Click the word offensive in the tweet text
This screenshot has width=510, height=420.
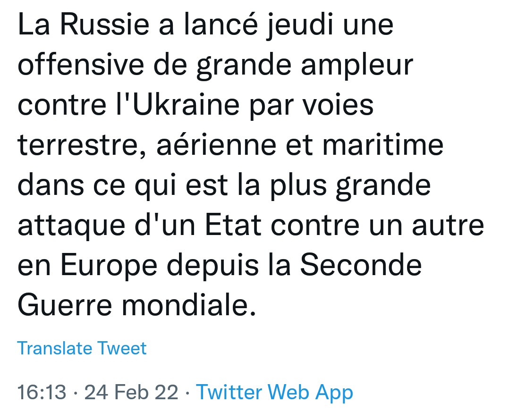81,64
